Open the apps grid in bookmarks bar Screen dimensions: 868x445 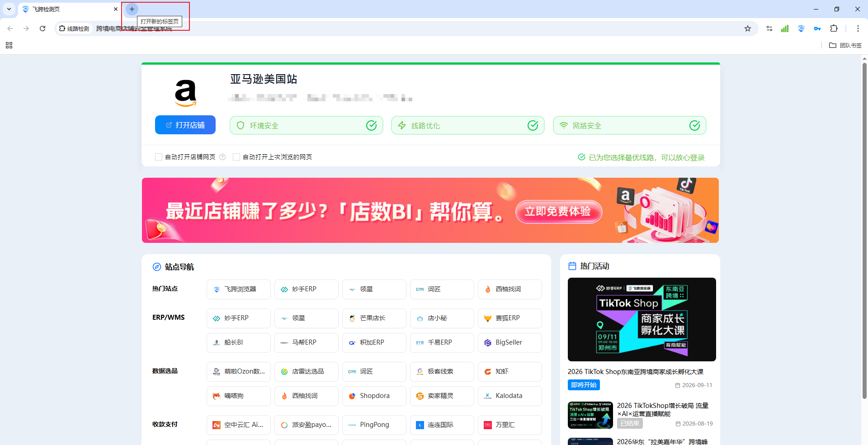pyautogui.click(x=9, y=45)
